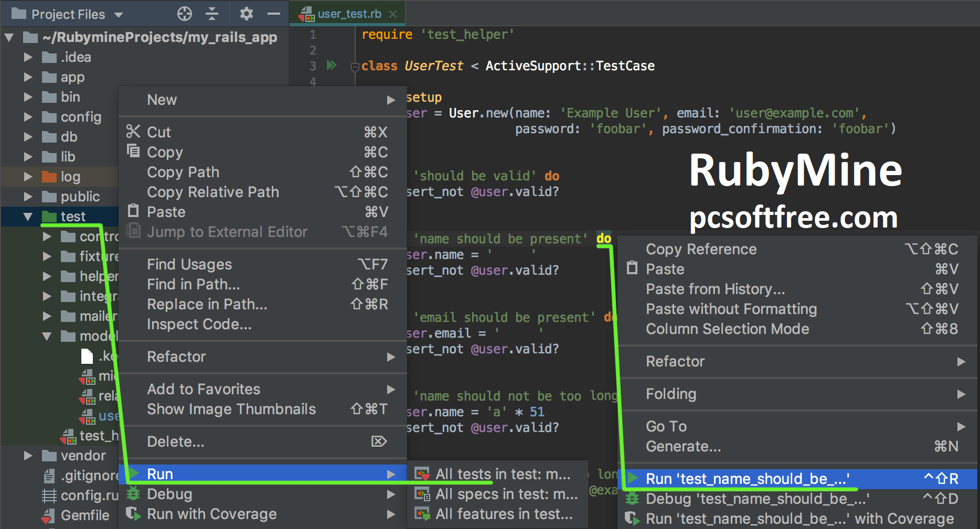Click the Delete key icon beside Delete...
The height and width of the screenshot is (529, 980).
click(379, 441)
